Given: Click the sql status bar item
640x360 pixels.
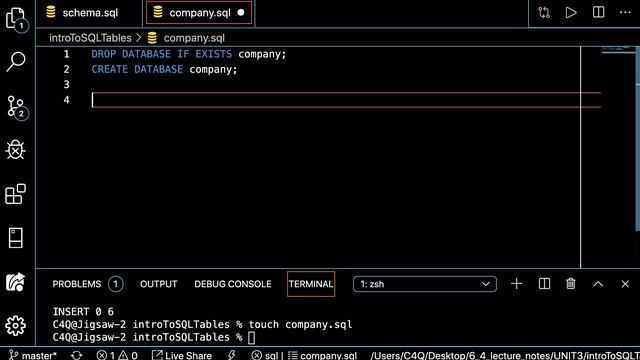Looking at the screenshot, I should [264, 355].
